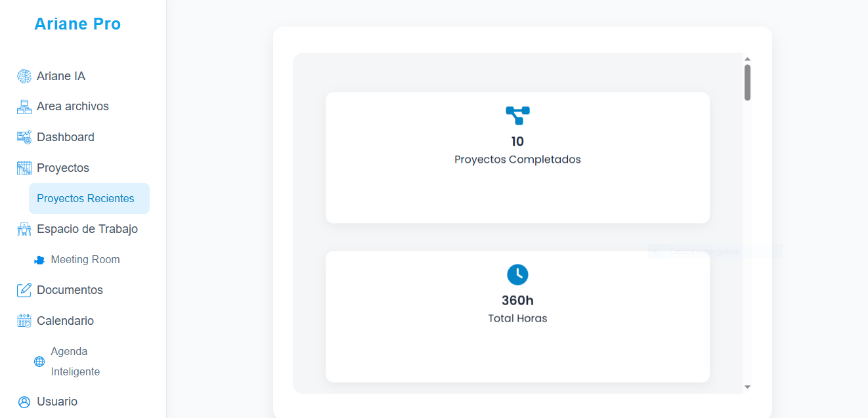This screenshot has width=868, height=418.
Task: Select the Proyectos Completados card
Action: tap(517, 157)
